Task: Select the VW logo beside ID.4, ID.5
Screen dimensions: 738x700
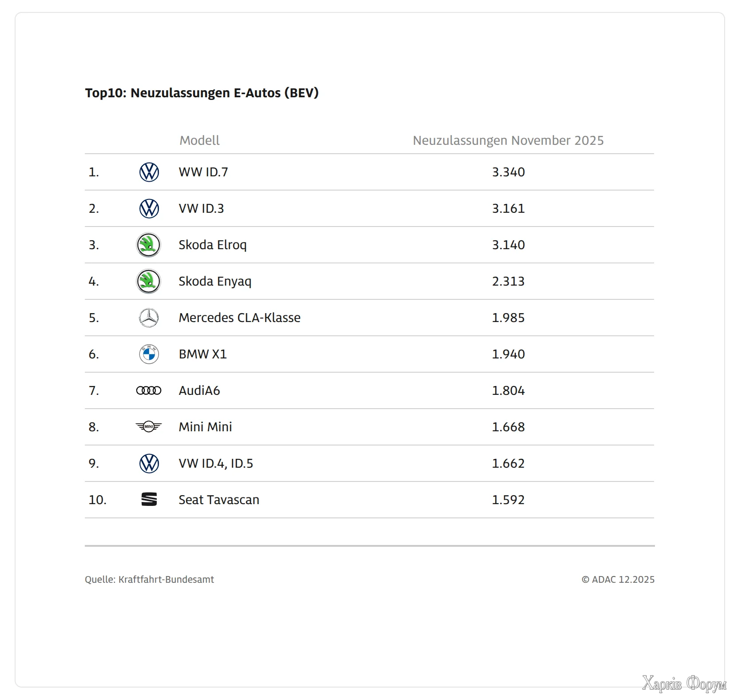Action: click(x=149, y=463)
